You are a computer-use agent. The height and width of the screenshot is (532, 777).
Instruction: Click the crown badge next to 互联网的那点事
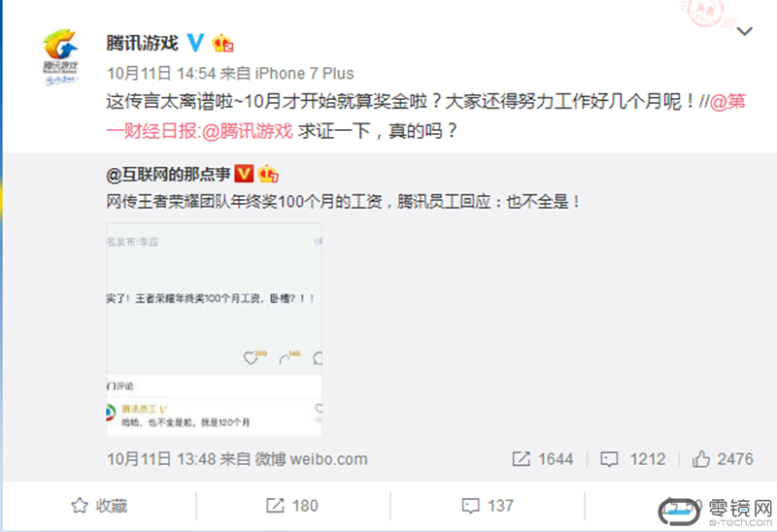[268, 174]
